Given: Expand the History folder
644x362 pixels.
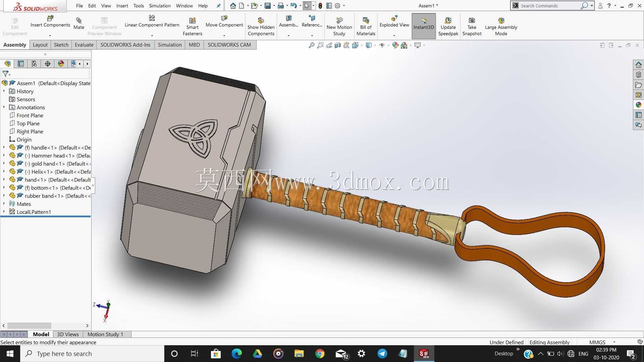Looking at the screenshot, I should click(4, 91).
